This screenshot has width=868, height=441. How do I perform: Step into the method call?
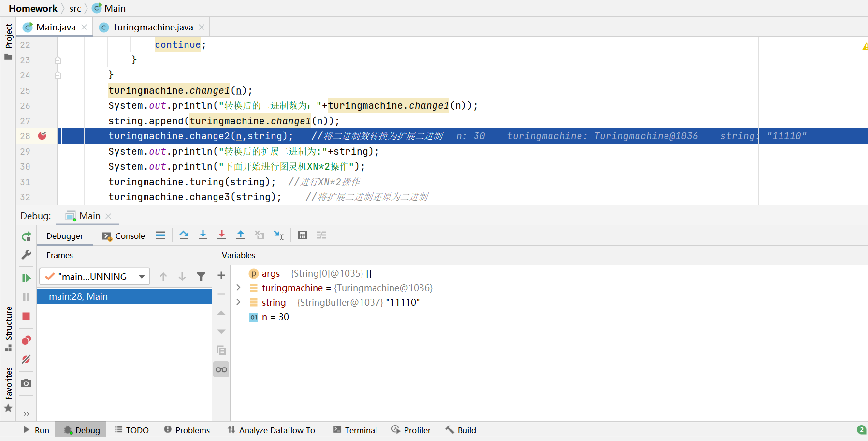(203, 235)
